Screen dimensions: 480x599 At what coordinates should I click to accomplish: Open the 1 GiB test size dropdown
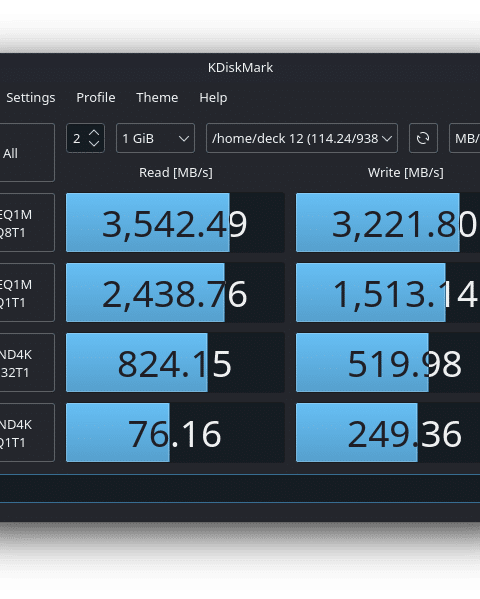155,138
